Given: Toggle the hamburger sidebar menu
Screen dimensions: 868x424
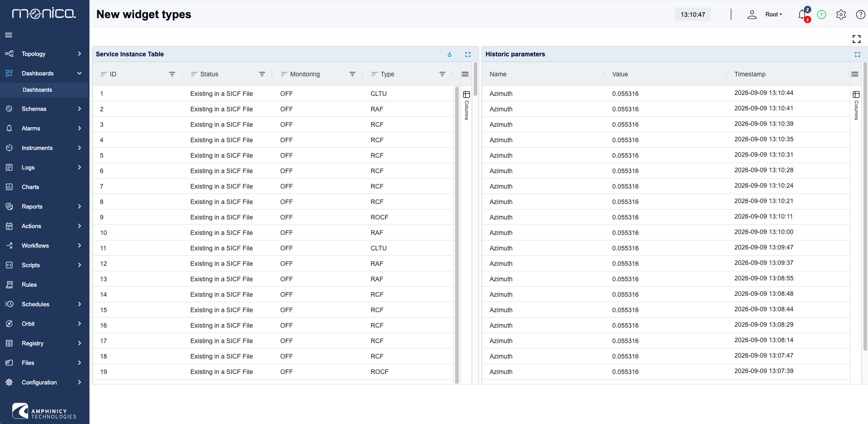Looking at the screenshot, I should pos(9,35).
